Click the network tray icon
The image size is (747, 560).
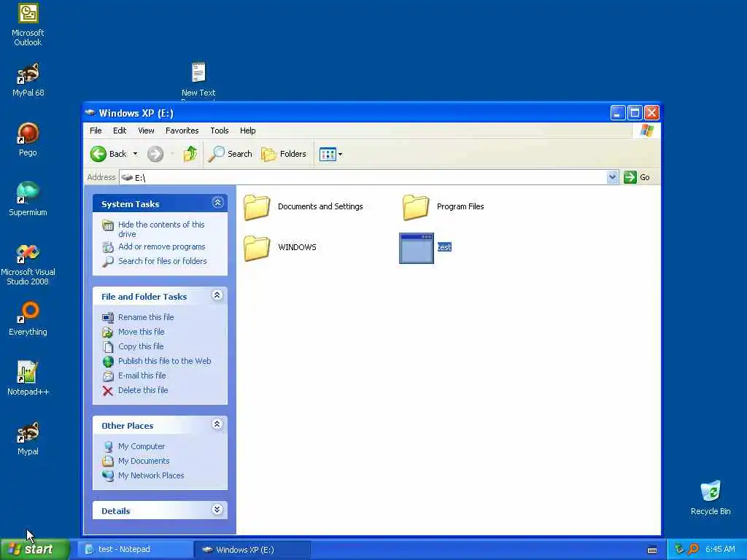679,549
